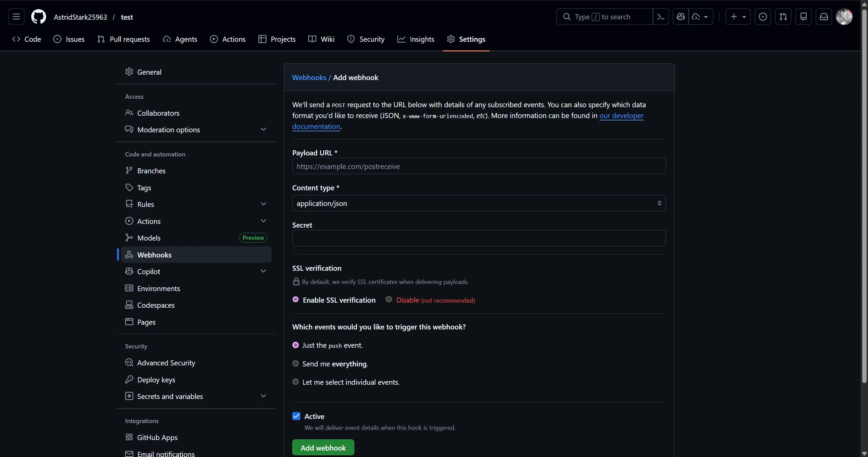Switch to the Pull requests tab
The height and width of the screenshot is (457, 868).
(123, 39)
